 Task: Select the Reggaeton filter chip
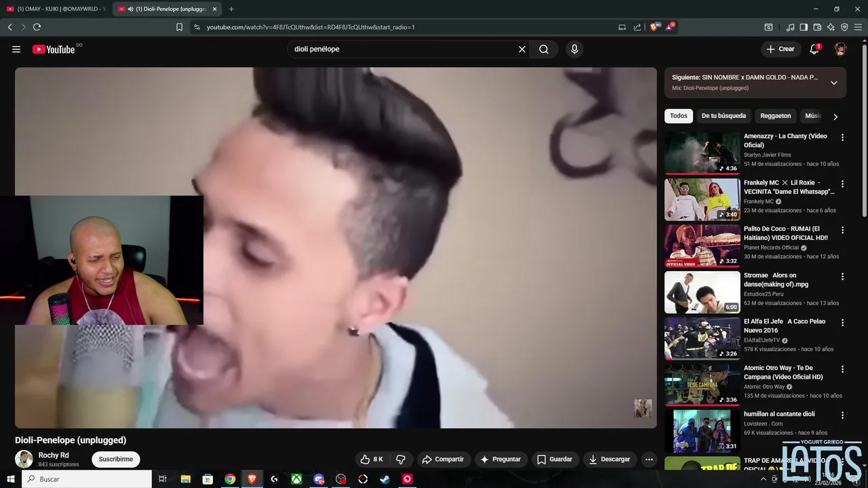[x=776, y=116]
